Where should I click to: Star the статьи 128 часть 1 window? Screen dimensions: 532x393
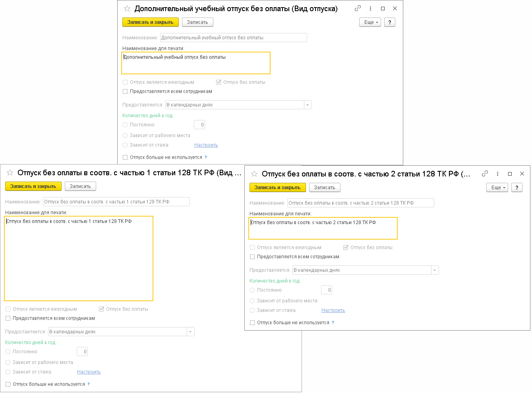pos(10,172)
